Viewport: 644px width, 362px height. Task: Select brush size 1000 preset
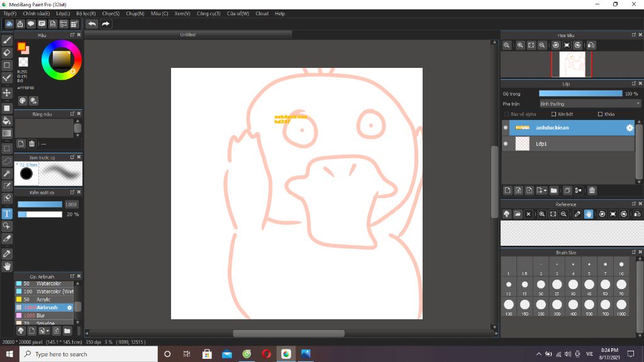coord(621,307)
